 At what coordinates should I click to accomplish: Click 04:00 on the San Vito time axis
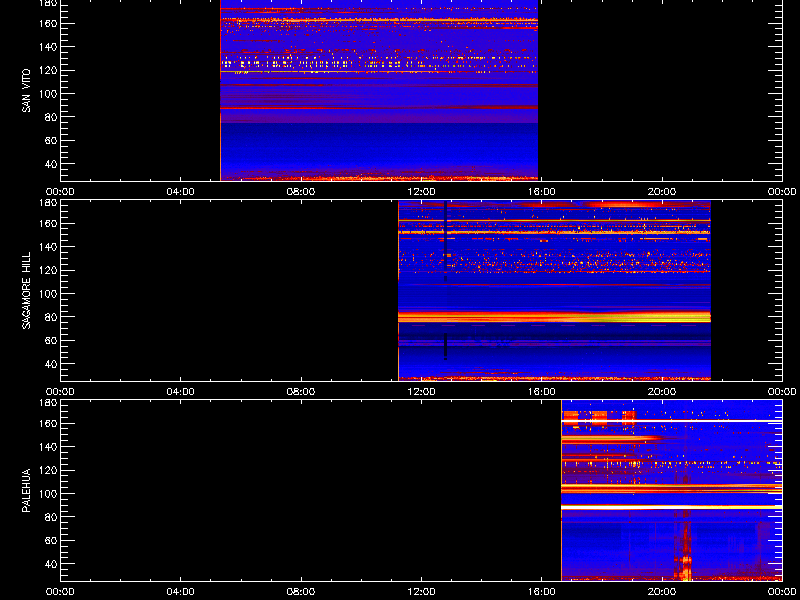pos(181,192)
